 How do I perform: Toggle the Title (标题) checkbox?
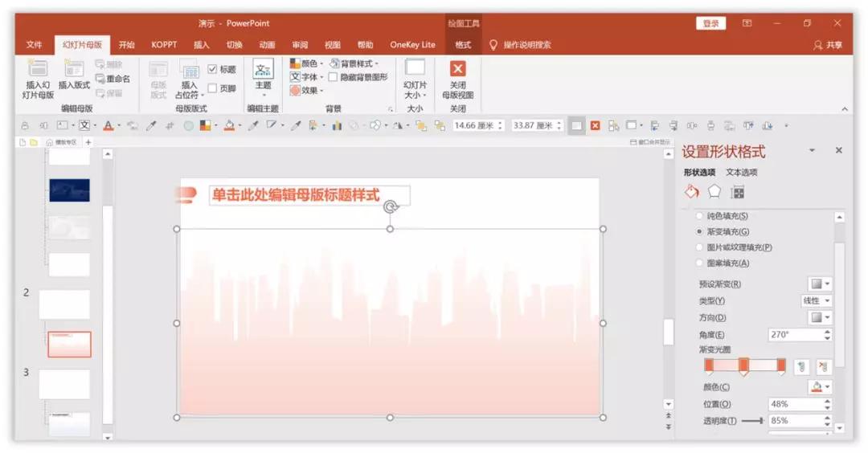pyautogui.click(x=212, y=69)
